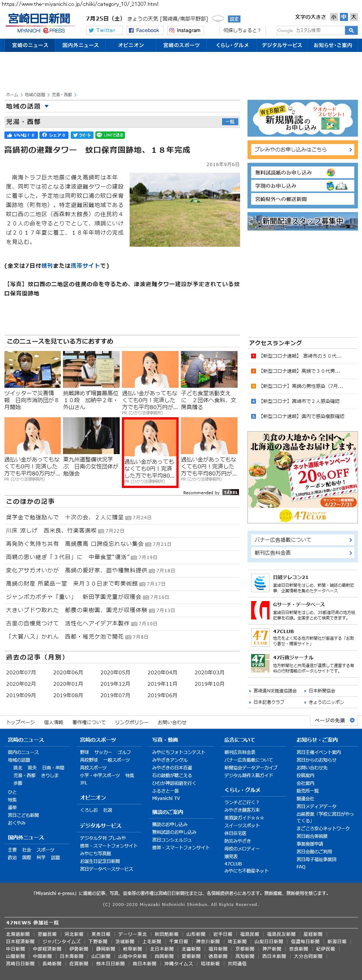Open the くらし・グルメ navigation menu

tap(232, 45)
